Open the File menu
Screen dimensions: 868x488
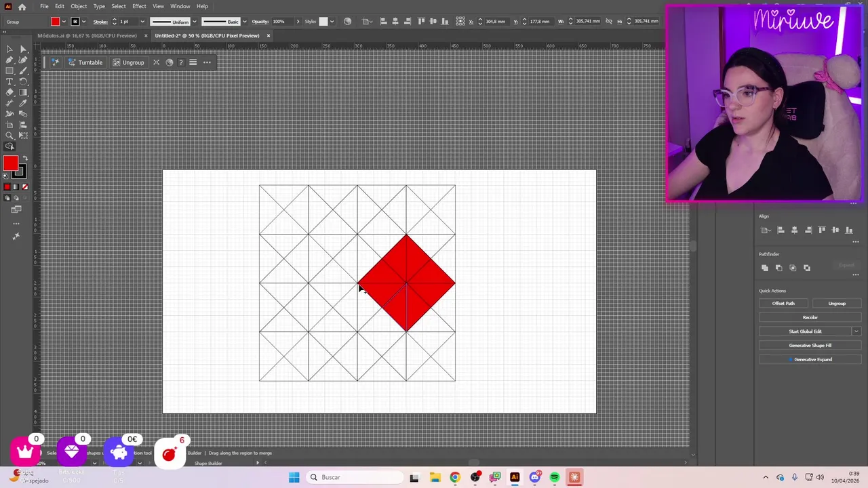(x=44, y=6)
